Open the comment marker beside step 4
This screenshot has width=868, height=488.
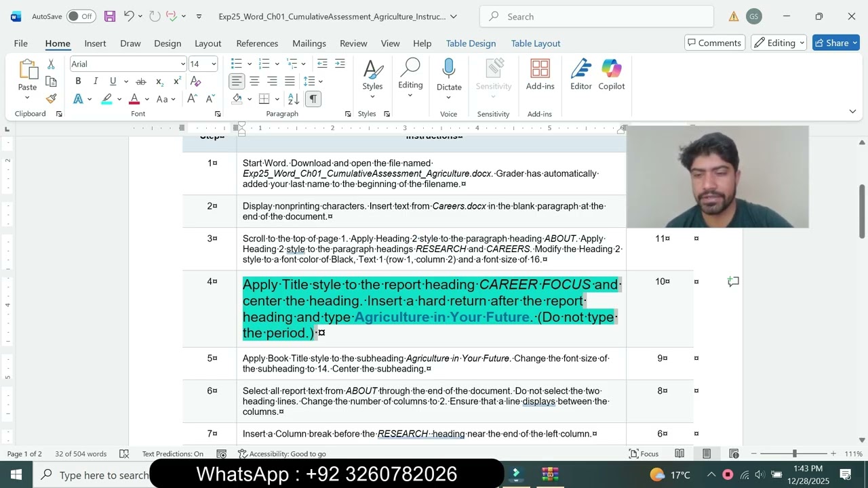(733, 281)
